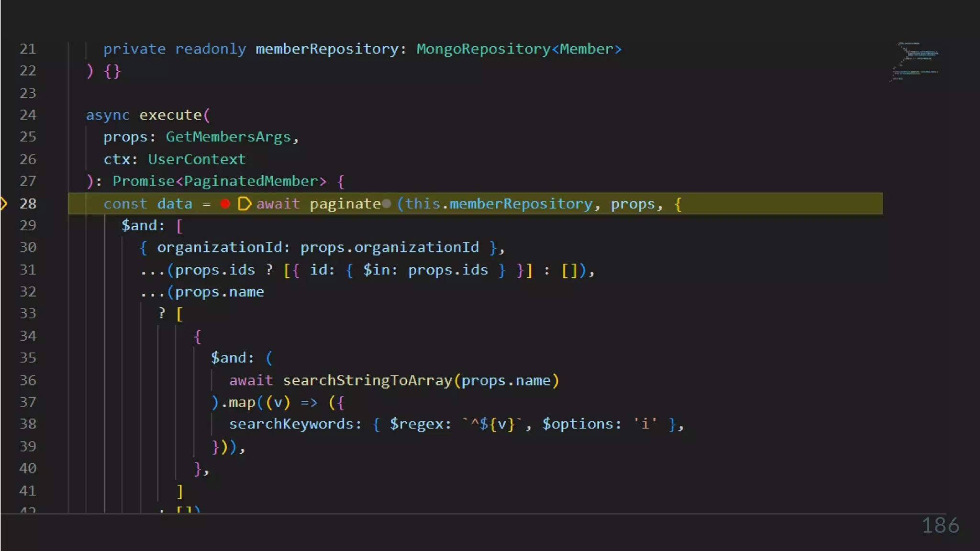Viewport: 980px width, 551px height.
Task: Click the organizationId key on line 30
Action: [x=219, y=247]
